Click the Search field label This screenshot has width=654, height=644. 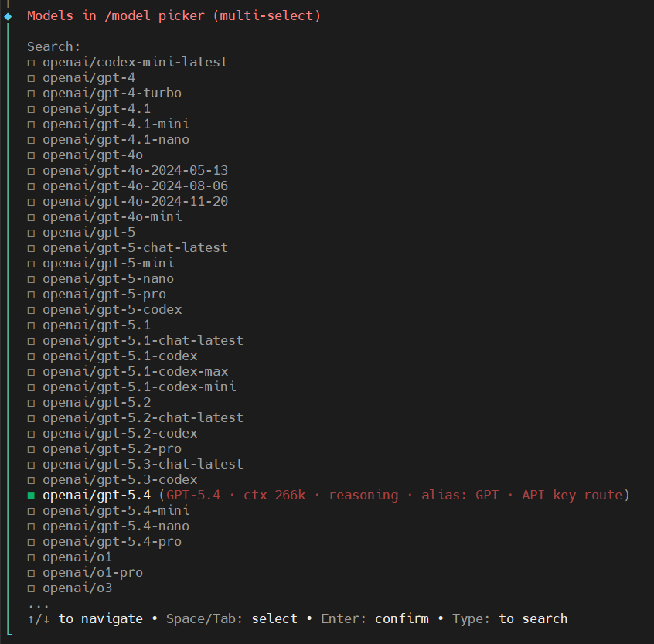pyautogui.click(x=53, y=47)
